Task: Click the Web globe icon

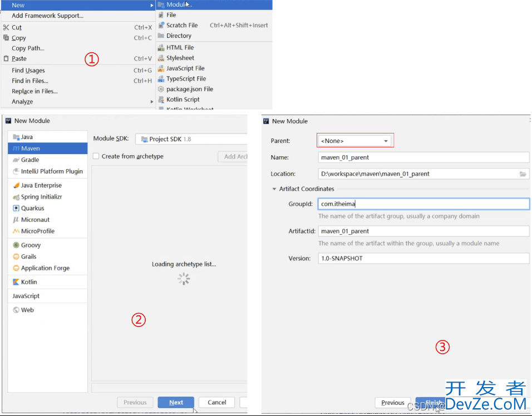Action: [x=16, y=310]
